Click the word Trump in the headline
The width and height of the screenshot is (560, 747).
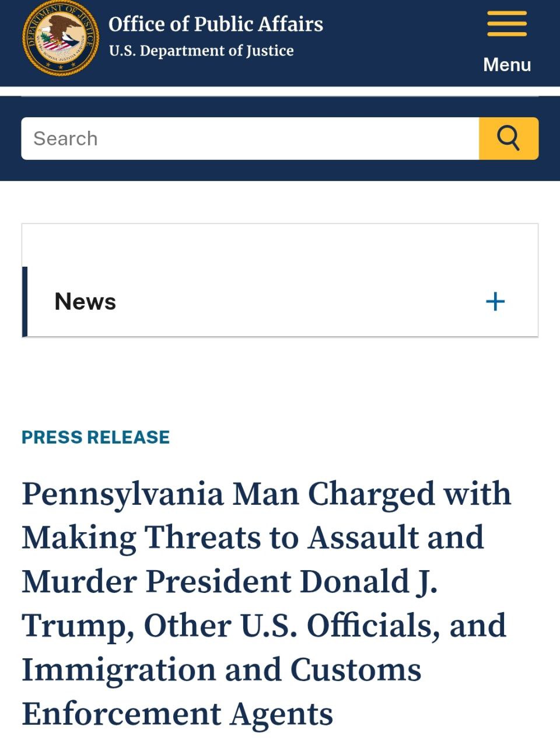pyautogui.click(x=74, y=626)
